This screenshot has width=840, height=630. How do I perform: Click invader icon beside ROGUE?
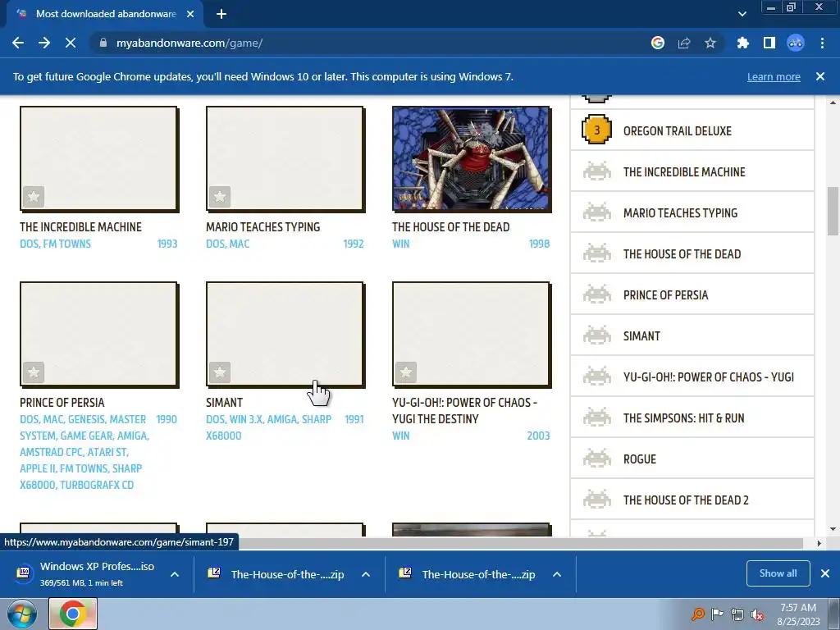tap(597, 459)
